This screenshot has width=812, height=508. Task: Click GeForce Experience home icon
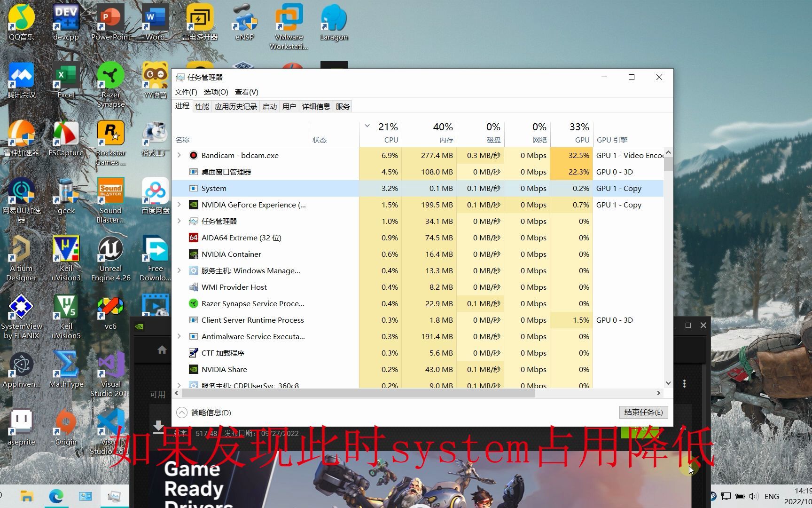(x=162, y=349)
